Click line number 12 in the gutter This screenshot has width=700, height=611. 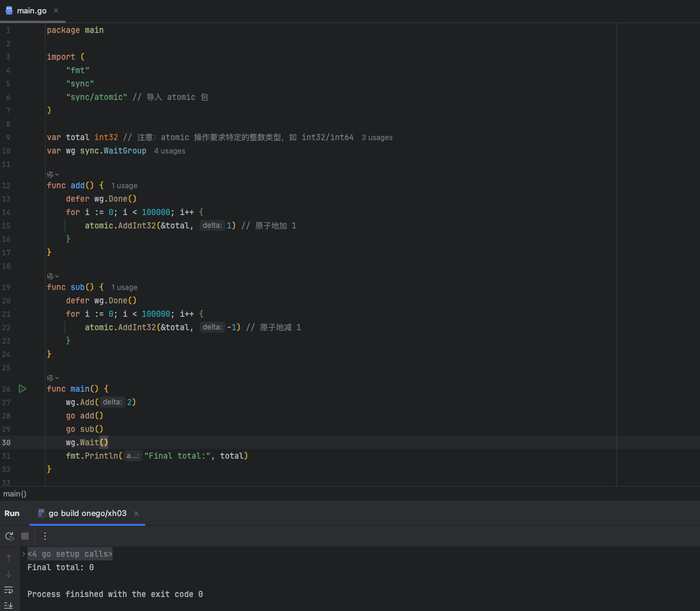(x=6, y=185)
